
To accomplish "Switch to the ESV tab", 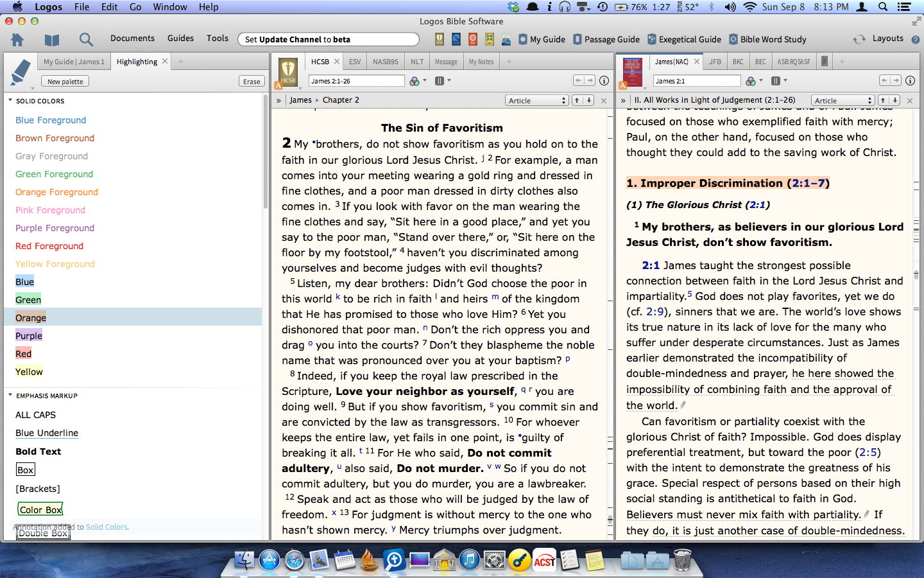I will (x=355, y=62).
